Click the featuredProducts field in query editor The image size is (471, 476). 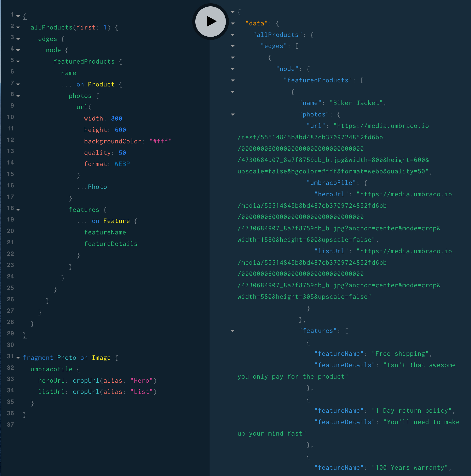84,62
